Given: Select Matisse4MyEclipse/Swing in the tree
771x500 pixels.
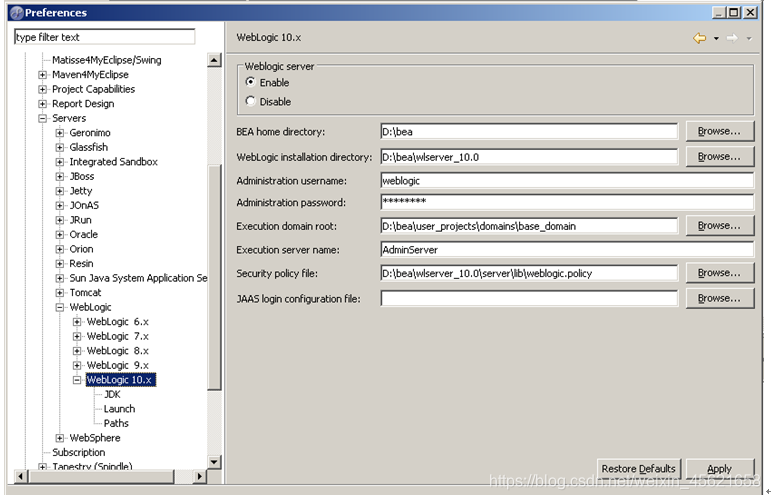Looking at the screenshot, I should 107,60.
